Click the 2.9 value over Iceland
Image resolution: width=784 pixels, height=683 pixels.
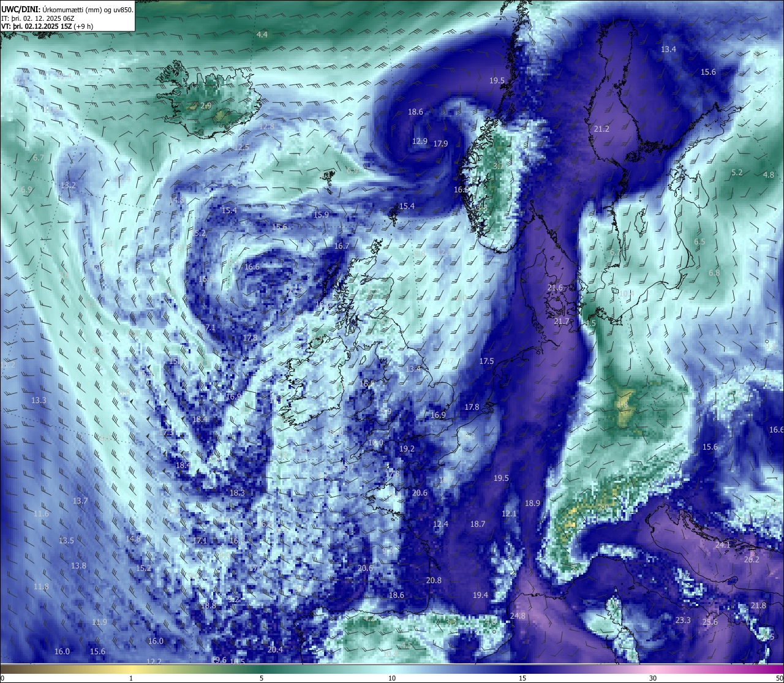(206, 106)
